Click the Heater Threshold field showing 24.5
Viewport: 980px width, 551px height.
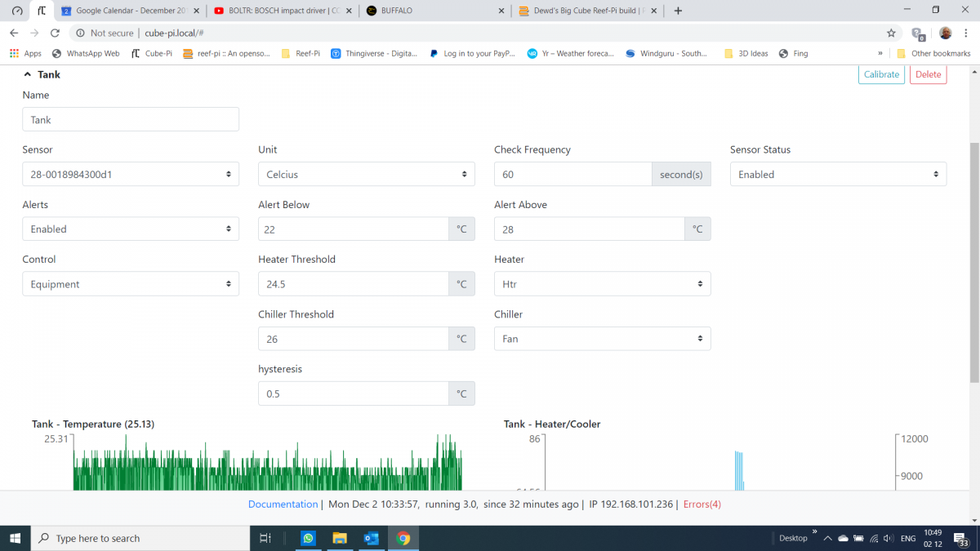[353, 284]
